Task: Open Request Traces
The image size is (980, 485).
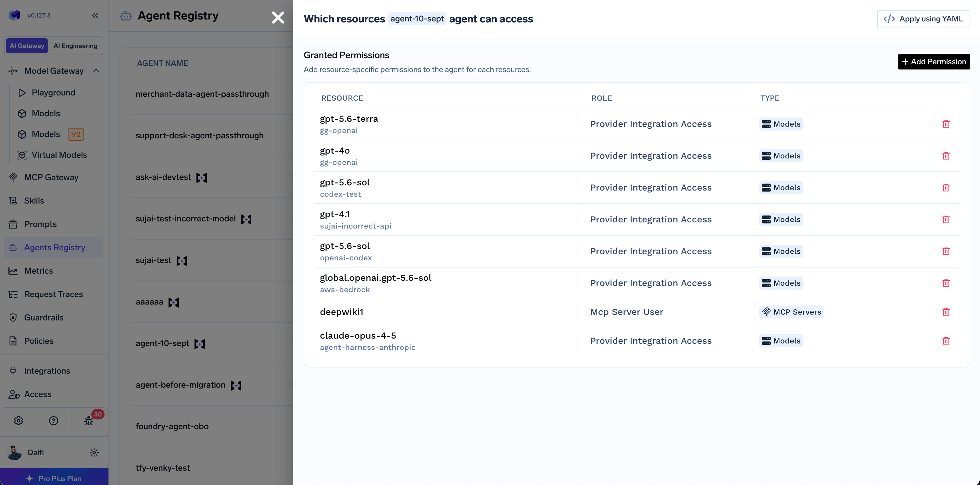Action: click(x=53, y=294)
